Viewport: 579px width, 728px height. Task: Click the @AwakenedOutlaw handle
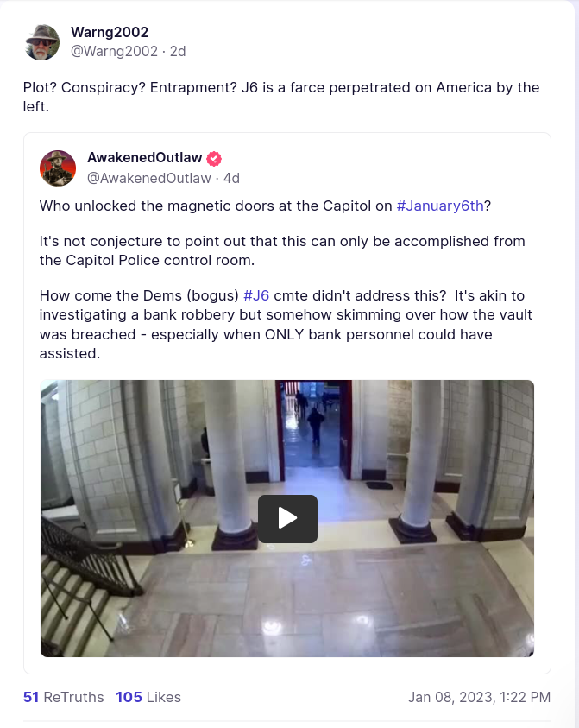click(149, 178)
